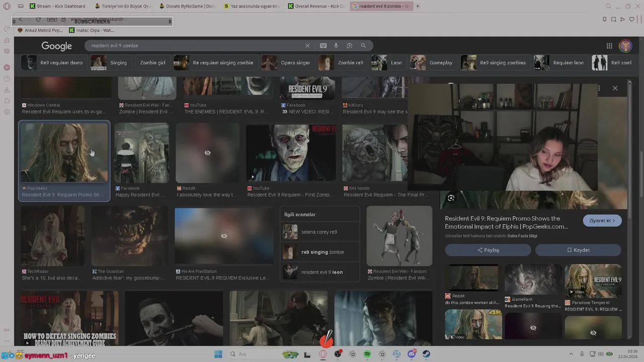The image size is (644, 362).
Task: Select the Opera singer filter chip
Action: [x=287, y=63]
